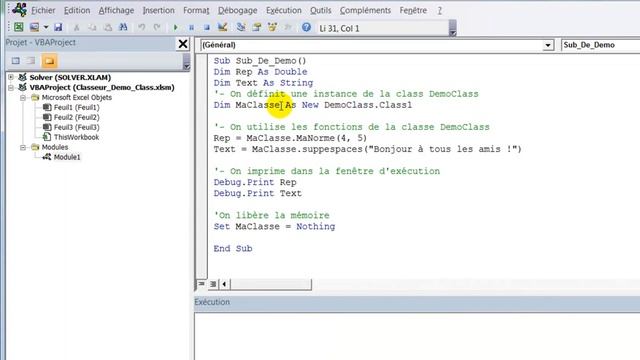Open the Fichier menu
The width and height of the screenshot is (640, 360).
coord(43,10)
